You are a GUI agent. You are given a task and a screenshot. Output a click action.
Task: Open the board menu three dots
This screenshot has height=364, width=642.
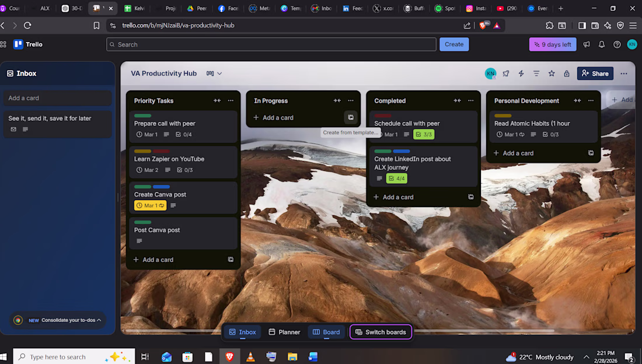coord(623,73)
